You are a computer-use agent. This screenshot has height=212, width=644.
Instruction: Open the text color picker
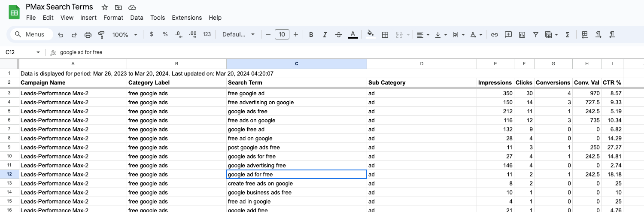tap(353, 35)
